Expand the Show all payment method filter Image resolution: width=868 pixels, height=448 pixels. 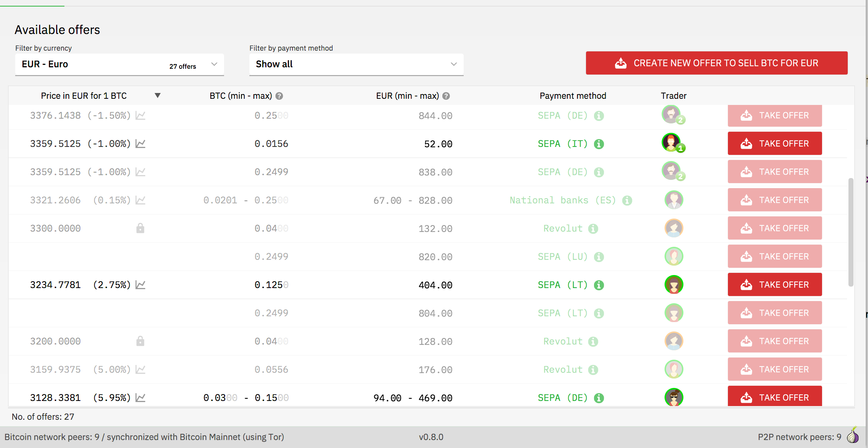pyautogui.click(x=356, y=64)
